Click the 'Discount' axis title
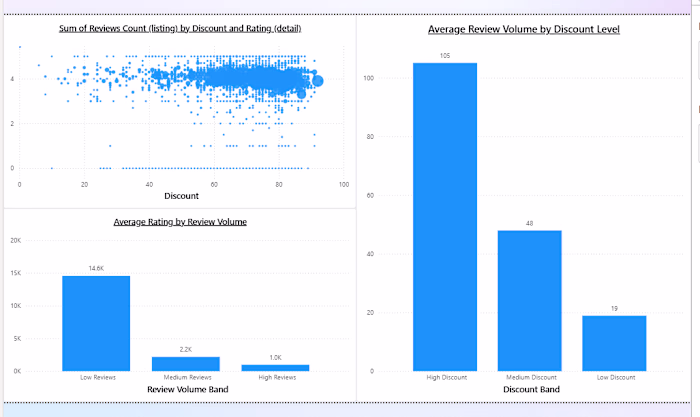Image resolution: width=700 pixels, height=417 pixels. 181,196
